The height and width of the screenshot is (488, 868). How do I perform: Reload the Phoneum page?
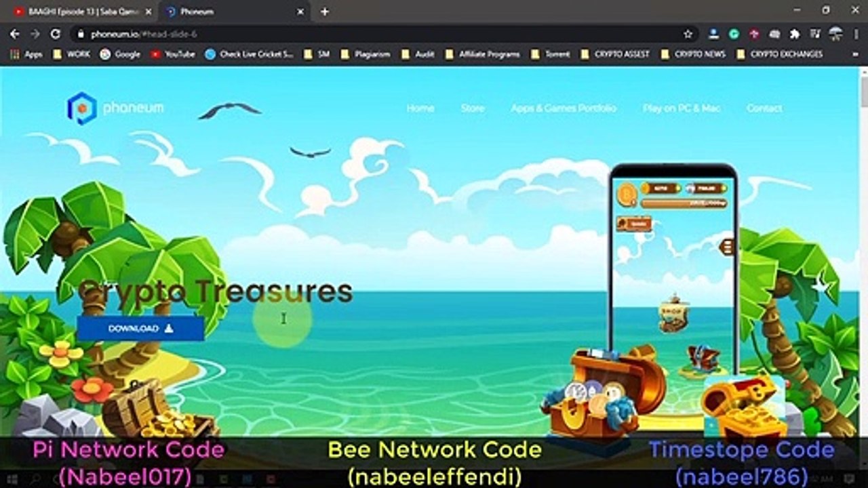click(x=56, y=34)
